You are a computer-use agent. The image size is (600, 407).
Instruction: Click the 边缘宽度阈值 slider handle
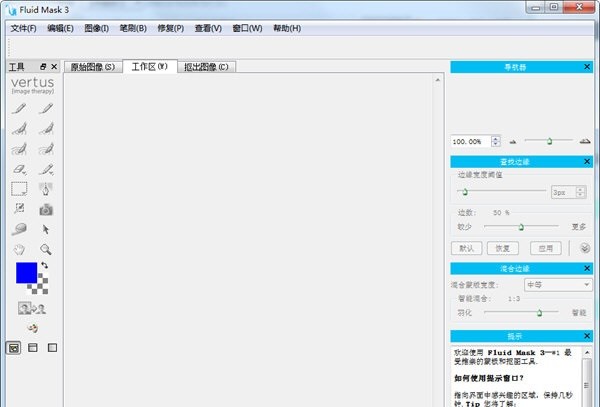click(x=465, y=192)
